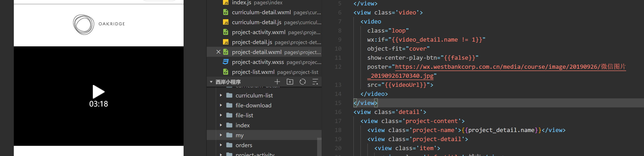Image resolution: width=644 pixels, height=156 pixels.
Task: Click the JS icon beside project-detail.js
Action: [x=226, y=42]
